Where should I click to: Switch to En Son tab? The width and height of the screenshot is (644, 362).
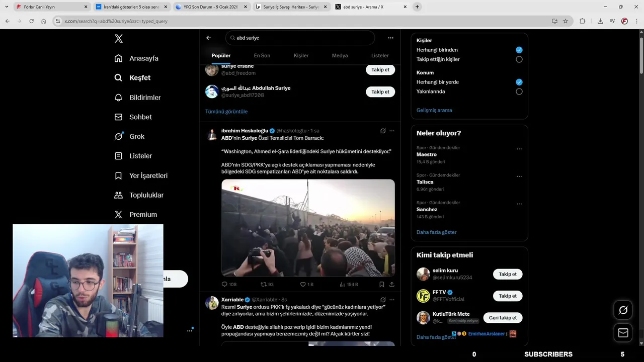pos(262,55)
